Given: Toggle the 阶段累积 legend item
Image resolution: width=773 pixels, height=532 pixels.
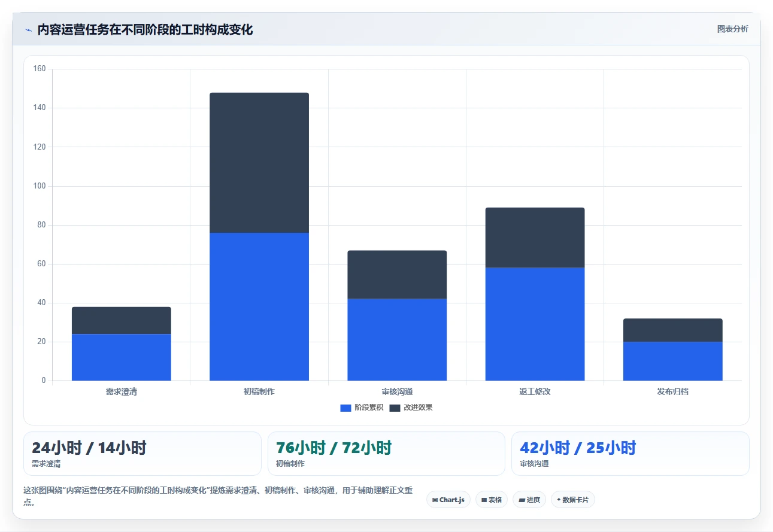Looking at the screenshot, I should tap(362, 408).
